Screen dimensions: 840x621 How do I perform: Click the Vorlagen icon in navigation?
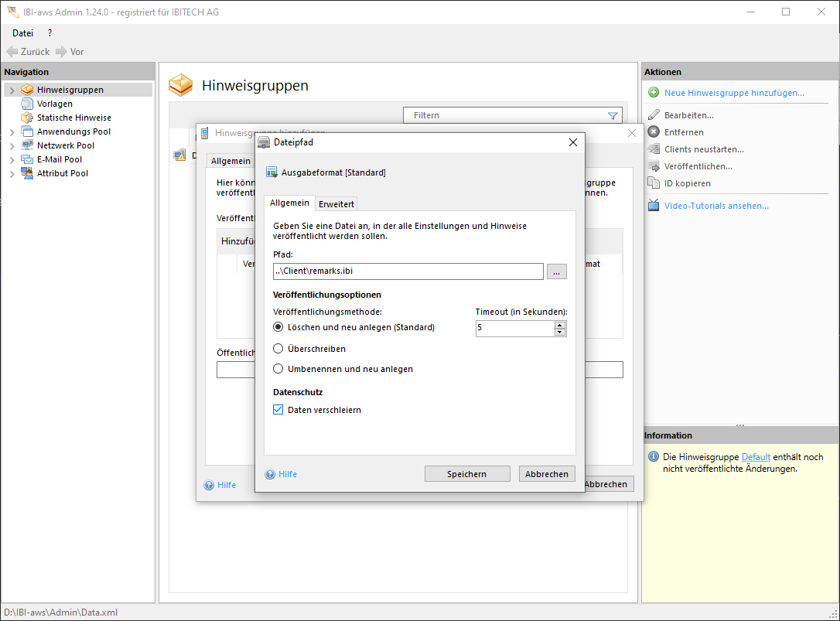27,104
